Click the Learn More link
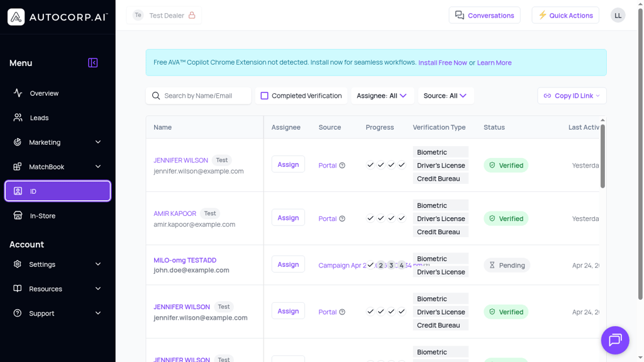Viewport: 644px width, 362px height. tap(494, 62)
